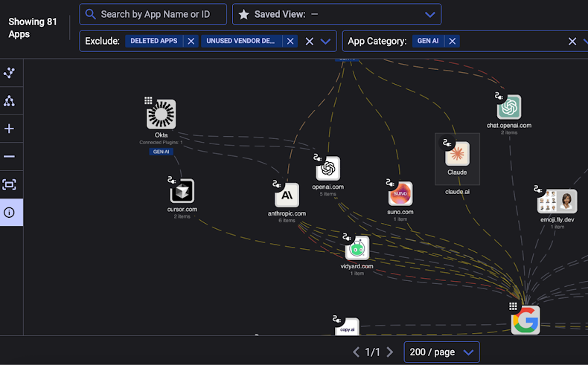The image size is (588, 365).
Task: Expand the Saved View dropdown
Action: pos(429,14)
